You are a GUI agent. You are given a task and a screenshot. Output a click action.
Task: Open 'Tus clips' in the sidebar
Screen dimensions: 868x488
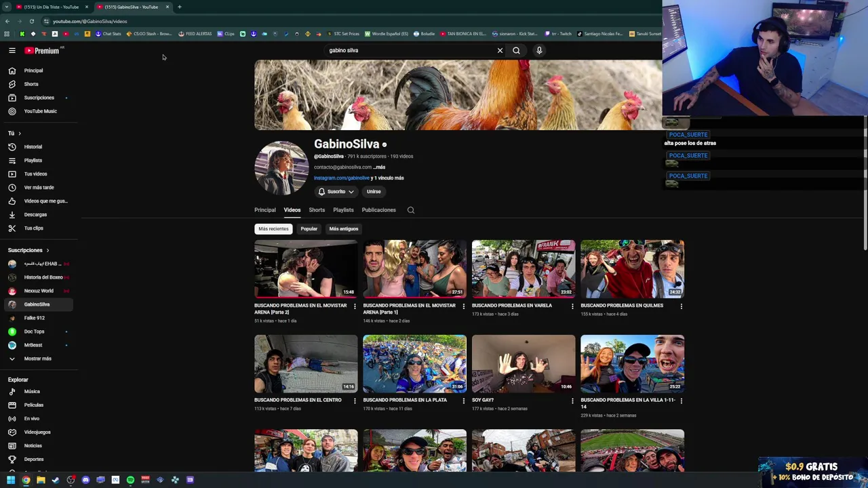tap(38, 228)
